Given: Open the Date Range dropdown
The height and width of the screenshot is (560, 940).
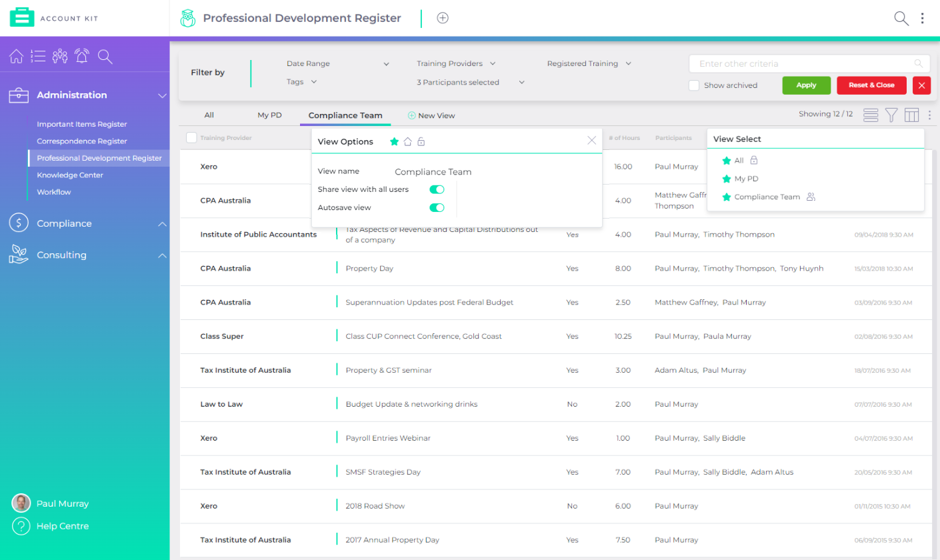Looking at the screenshot, I should click(x=338, y=64).
